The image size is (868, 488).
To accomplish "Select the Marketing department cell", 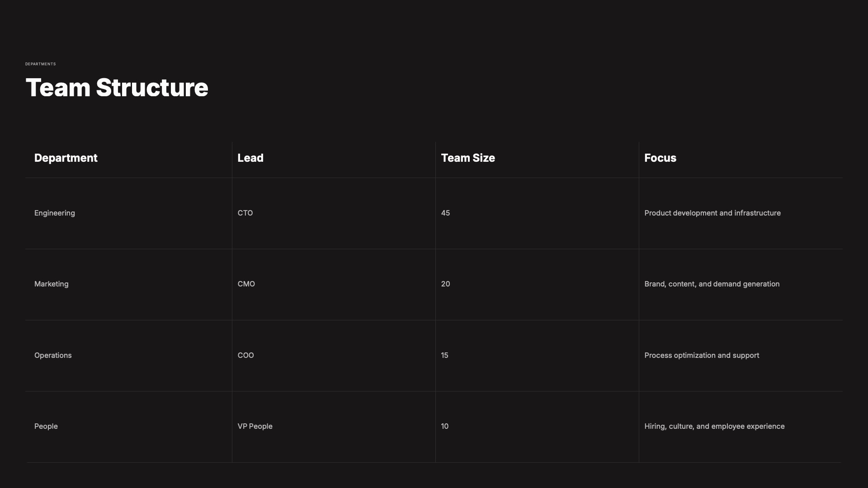I will click(x=52, y=284).
